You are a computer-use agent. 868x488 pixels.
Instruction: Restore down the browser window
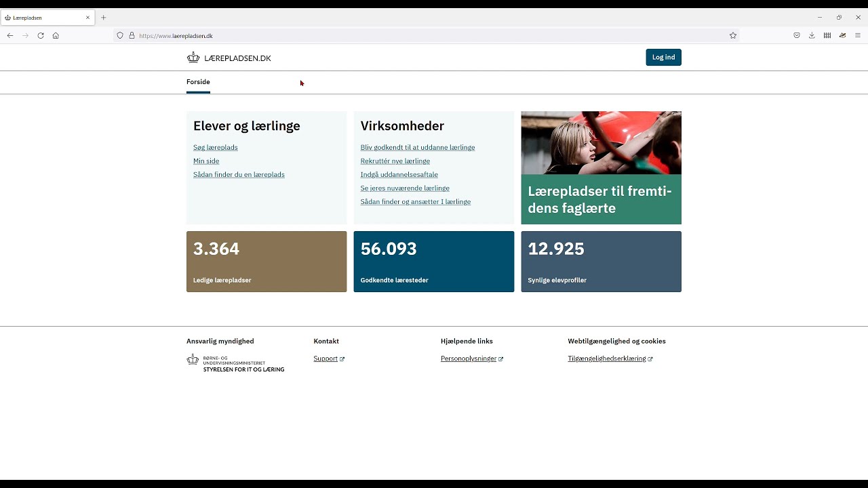839,18
